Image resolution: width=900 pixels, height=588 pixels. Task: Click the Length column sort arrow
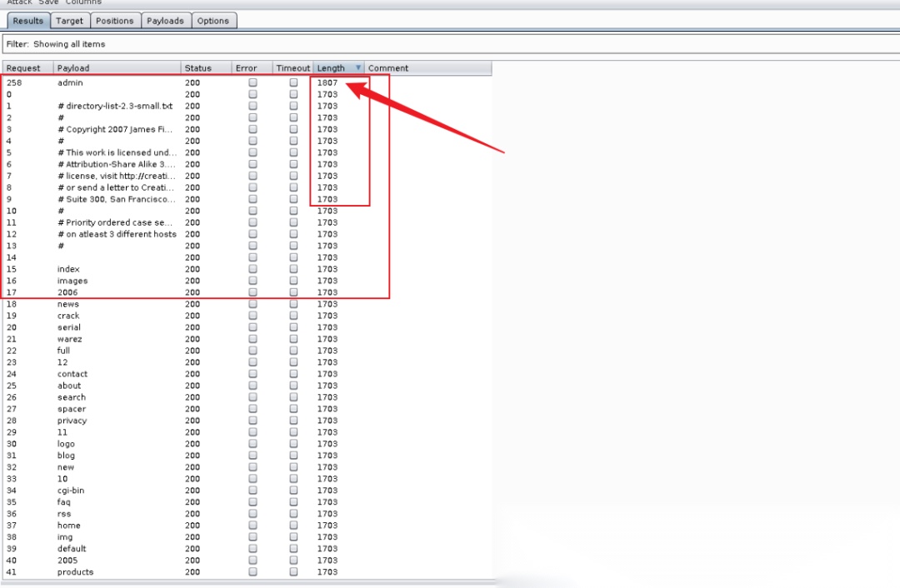(x=358, y=67)
